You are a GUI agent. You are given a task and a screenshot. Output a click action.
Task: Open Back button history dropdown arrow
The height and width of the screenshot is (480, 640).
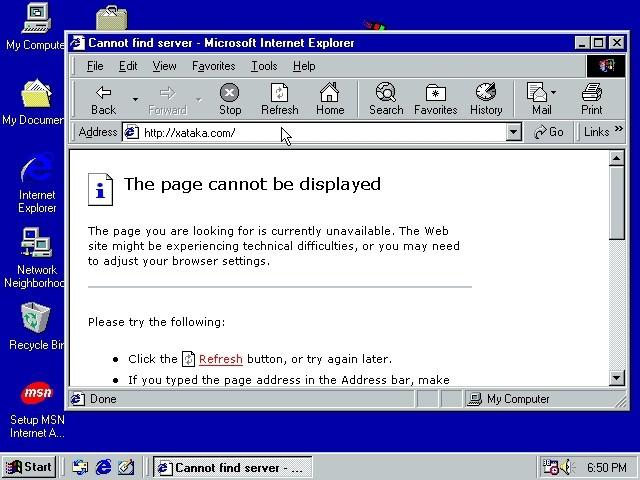click(x=135, y=100)
